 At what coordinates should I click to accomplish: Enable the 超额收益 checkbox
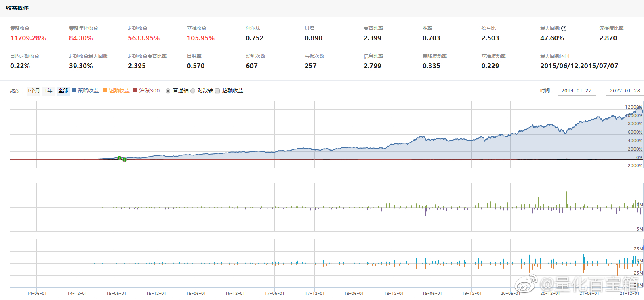point(217,91)
